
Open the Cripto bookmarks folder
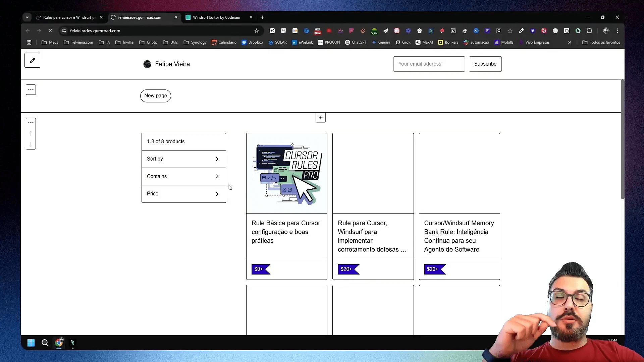tap(148, 42)
